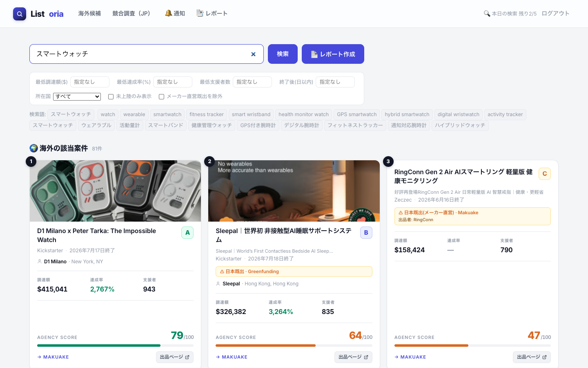The height and width of the screenshot is (368, 588).
Task: Click the 最低支援者数 input field
Action: 252,82
